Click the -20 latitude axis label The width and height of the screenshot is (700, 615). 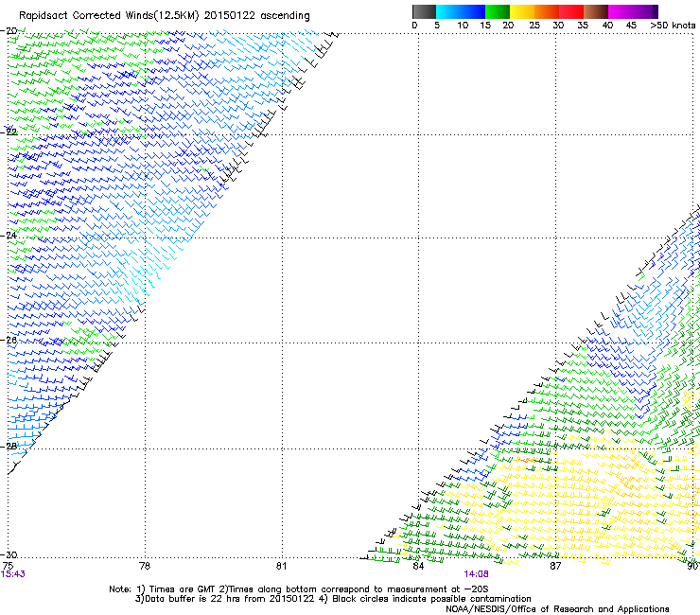point(9,30)
